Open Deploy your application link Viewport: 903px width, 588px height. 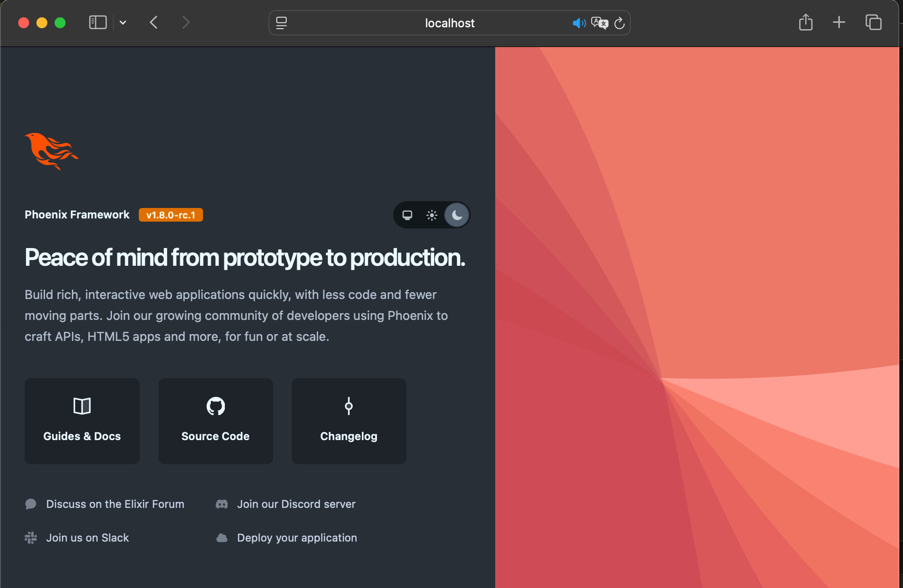click(x=286, y=538)
